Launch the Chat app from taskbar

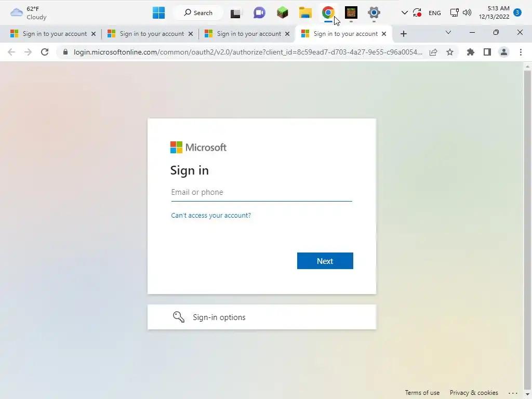pos(259,13)
